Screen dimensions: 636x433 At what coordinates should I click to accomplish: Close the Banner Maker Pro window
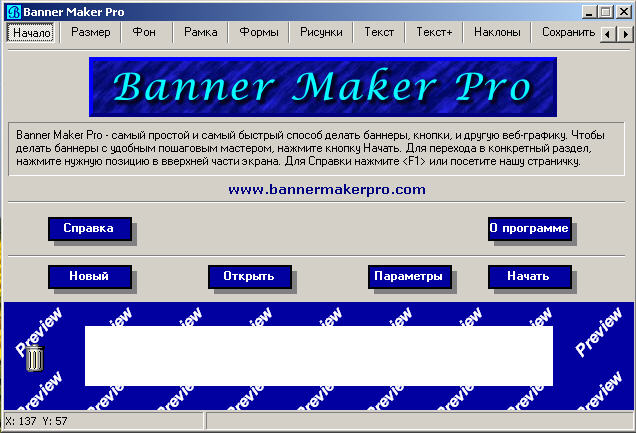624,12
